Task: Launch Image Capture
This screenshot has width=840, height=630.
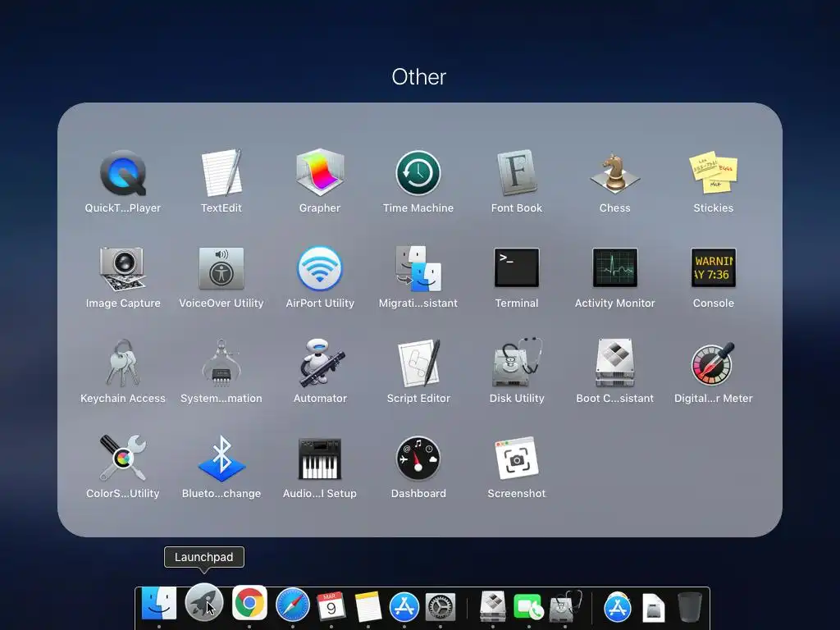Action: pyautogui.click(x=123, y=268)
